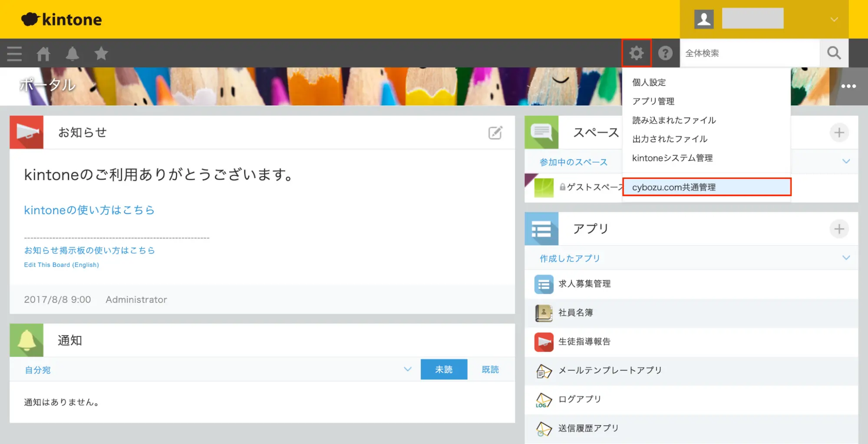Click the 通知 green bell panel icon
Image resolution: width=868 pixels, height=444 pixels.
pos(26,340)
